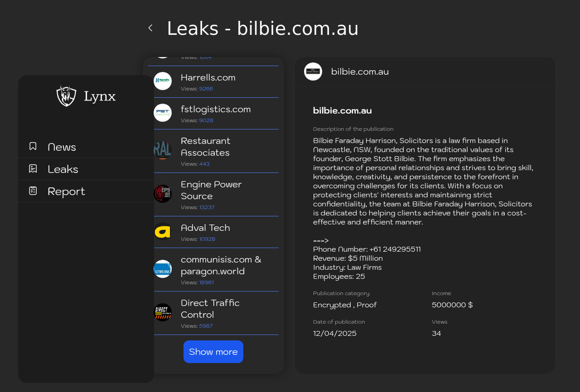This screenshot has height=392, width=580.
Task: Click the Engine Power Source logo thumbnail
Action: [163, 194]
